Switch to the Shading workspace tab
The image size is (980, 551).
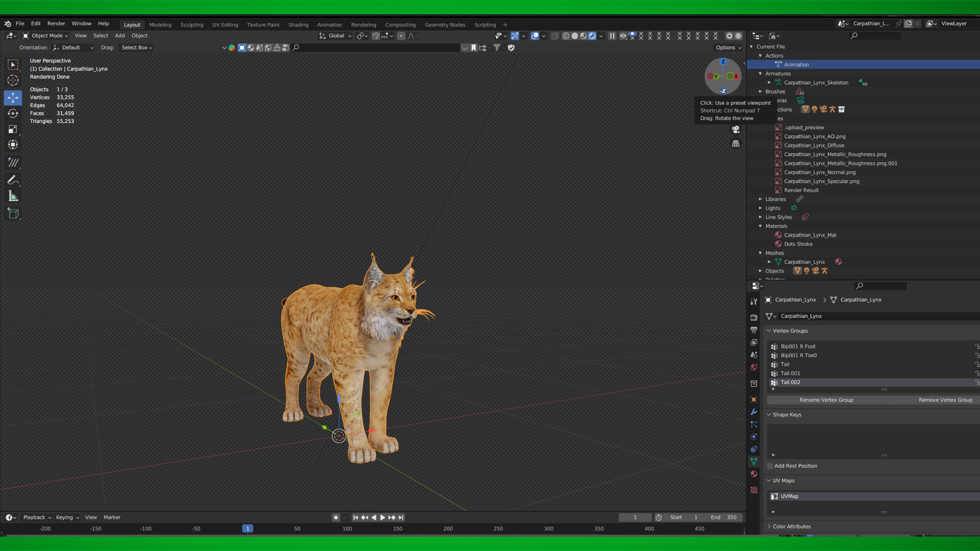(298, 24)
